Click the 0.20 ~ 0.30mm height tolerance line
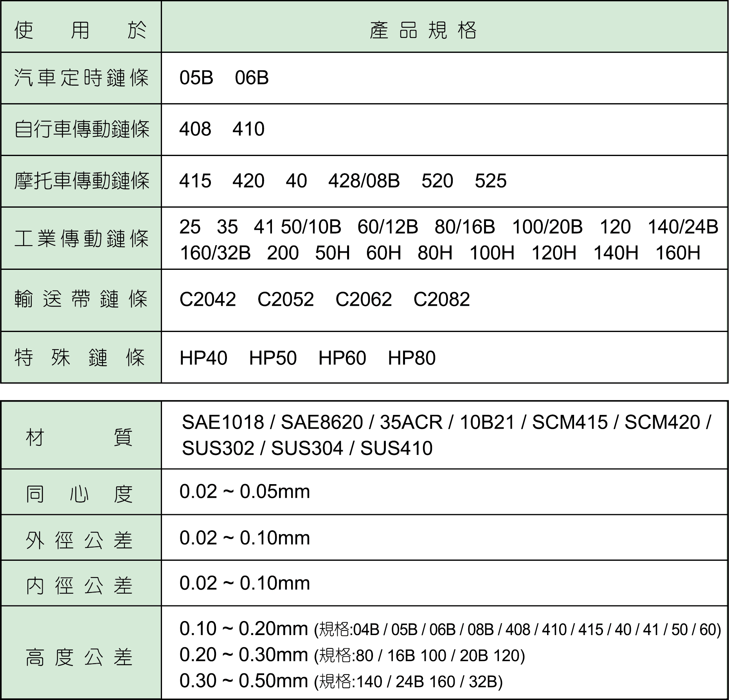This screenshot has height=700, width=729. pyautogui.click(x=352, y=655)
